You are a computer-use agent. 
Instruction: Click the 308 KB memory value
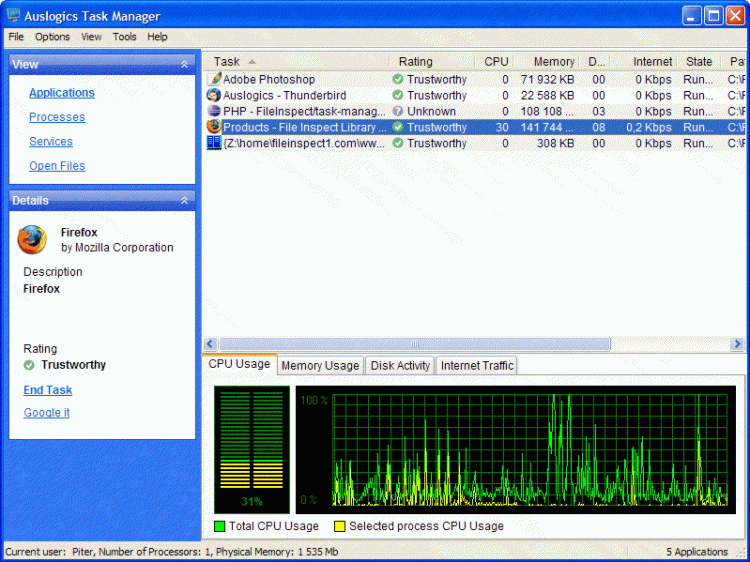pyautogui.click(x=555, y=143)
